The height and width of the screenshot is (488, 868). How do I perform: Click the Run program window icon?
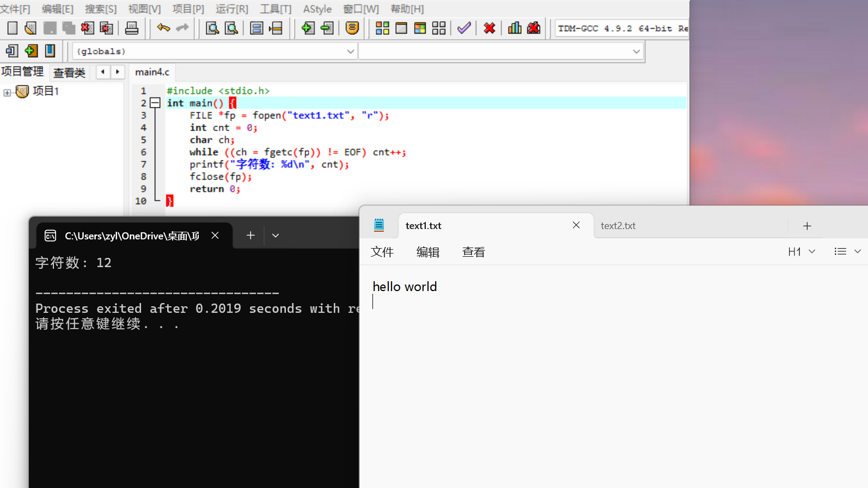click(x=401, y=28)
